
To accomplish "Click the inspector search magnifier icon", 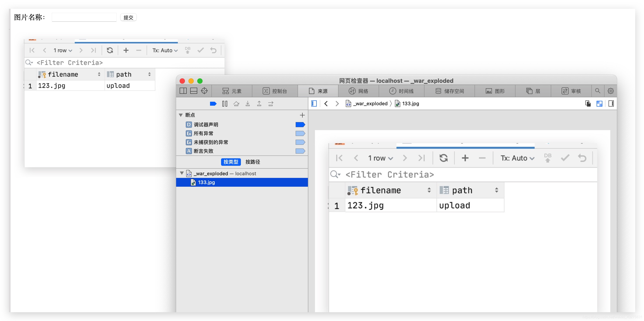I will pos(597,91).
